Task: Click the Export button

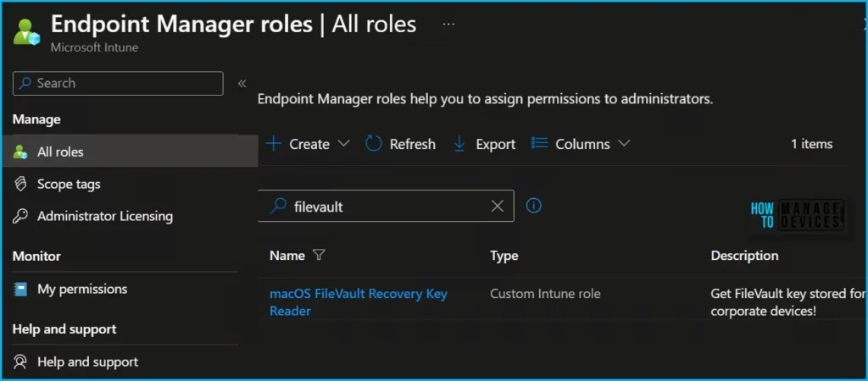Action: coord(484,144)
